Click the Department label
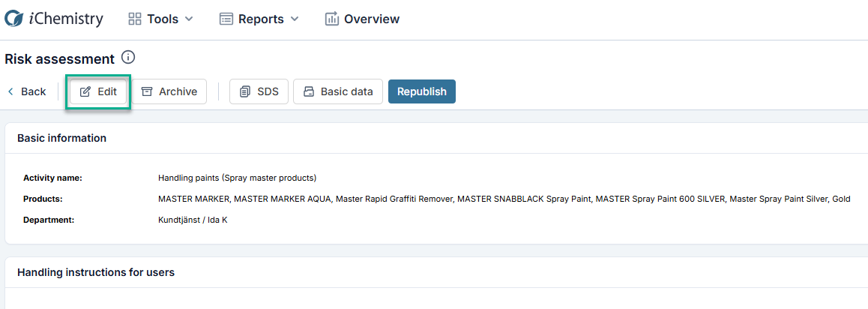 tap(49, 220)
